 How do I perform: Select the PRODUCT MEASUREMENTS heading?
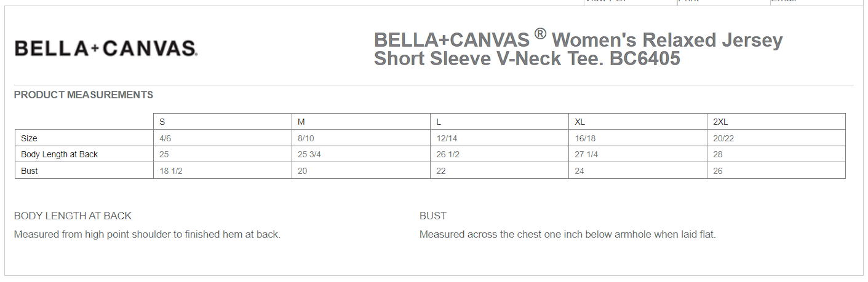84,95
